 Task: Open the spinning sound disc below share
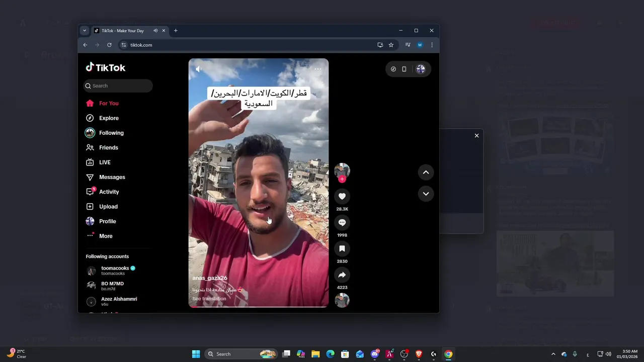pos(342,300)
